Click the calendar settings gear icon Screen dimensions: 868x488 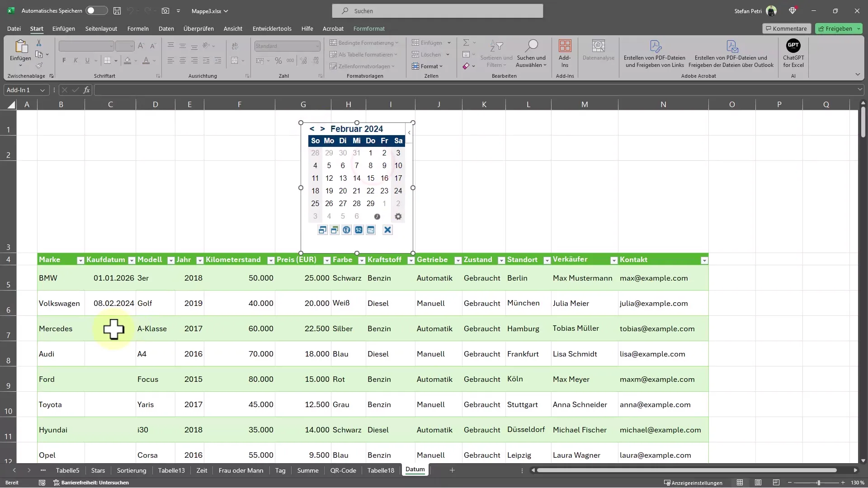click(x=398, y=216)
